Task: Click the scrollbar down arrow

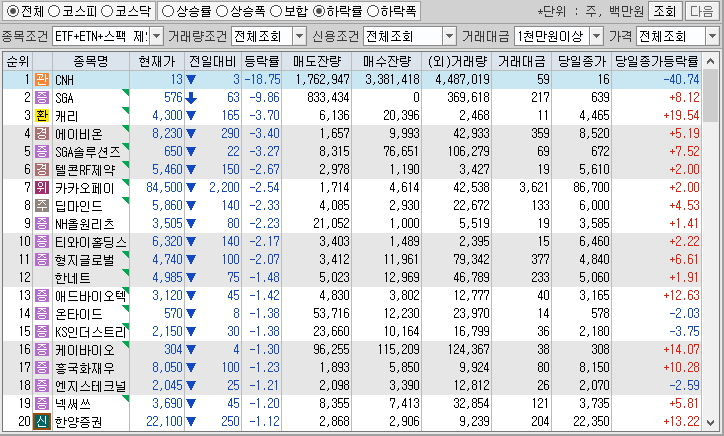Action: point(711,422)
